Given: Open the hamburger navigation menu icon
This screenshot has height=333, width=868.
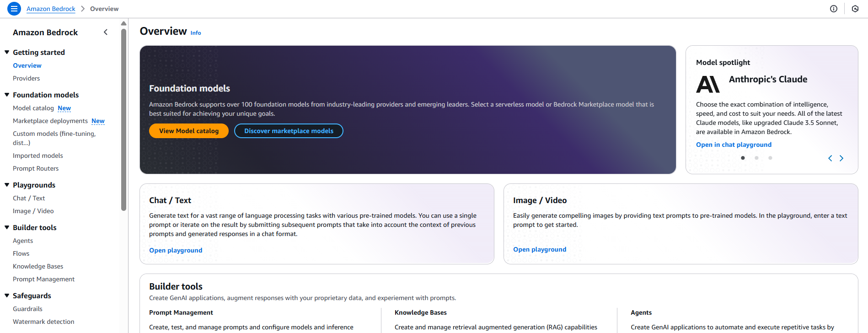Looking at the screenshot, I should click(14, 9).
